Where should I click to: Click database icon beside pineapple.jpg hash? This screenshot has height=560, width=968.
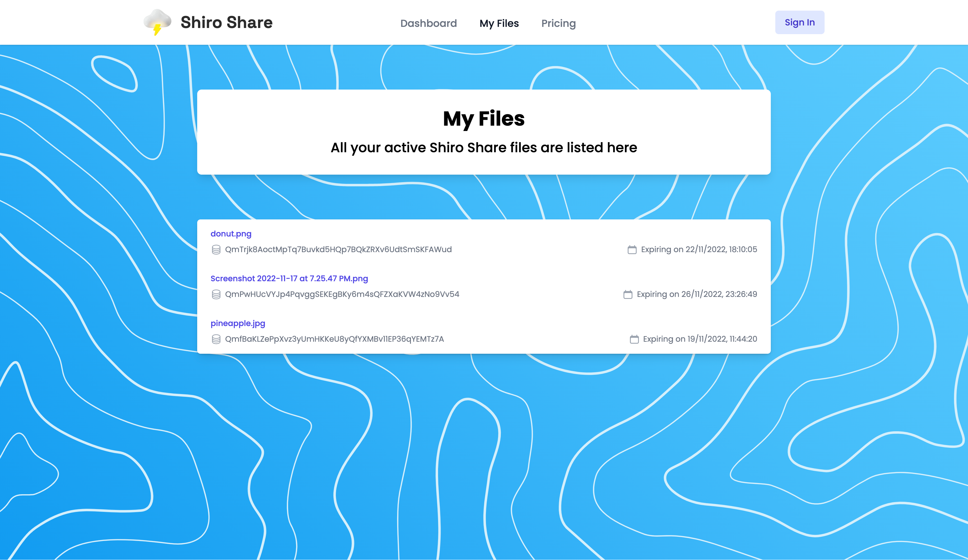pyautogui.click(x=216, y=339)
